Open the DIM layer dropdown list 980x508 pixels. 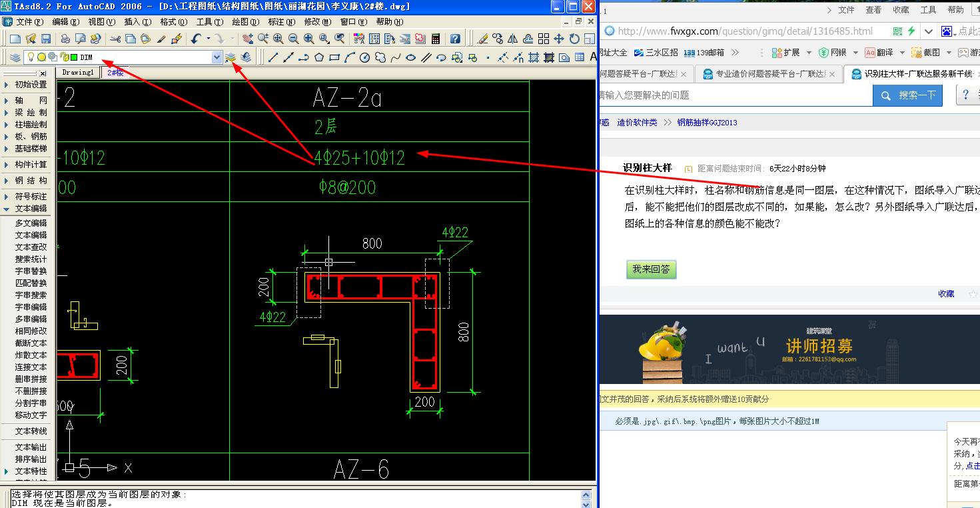pyautogui.click(x=217, y=57)
